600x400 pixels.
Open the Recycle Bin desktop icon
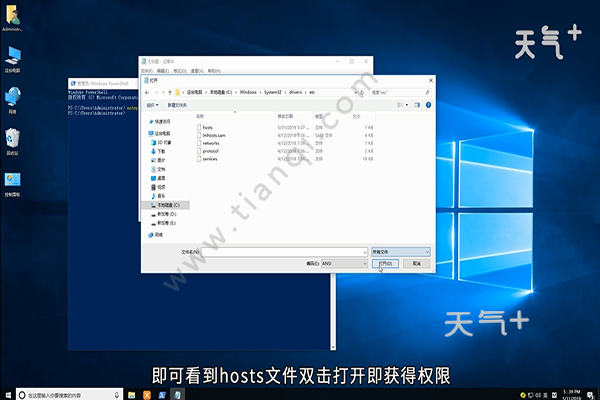[13, 142]
